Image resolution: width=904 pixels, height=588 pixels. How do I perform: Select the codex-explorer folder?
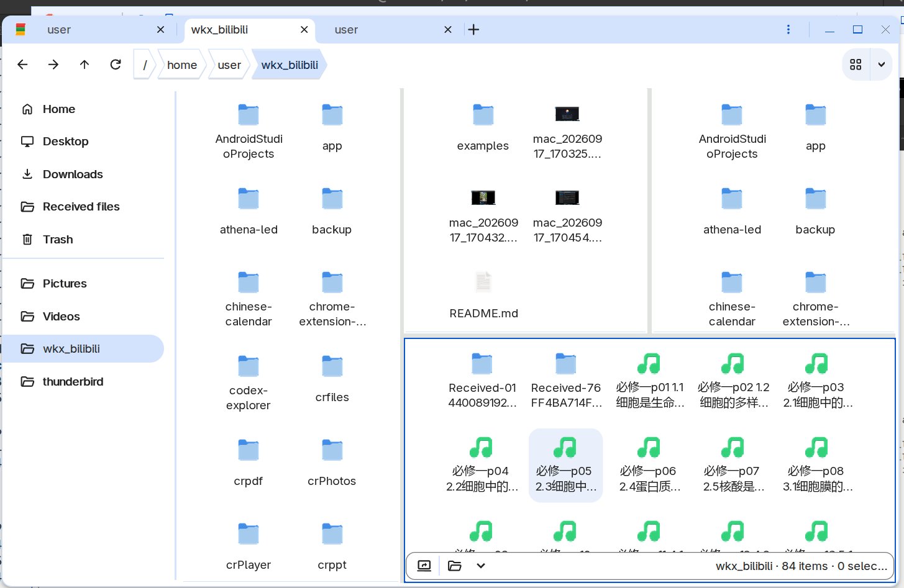click(x=249, y=382)
